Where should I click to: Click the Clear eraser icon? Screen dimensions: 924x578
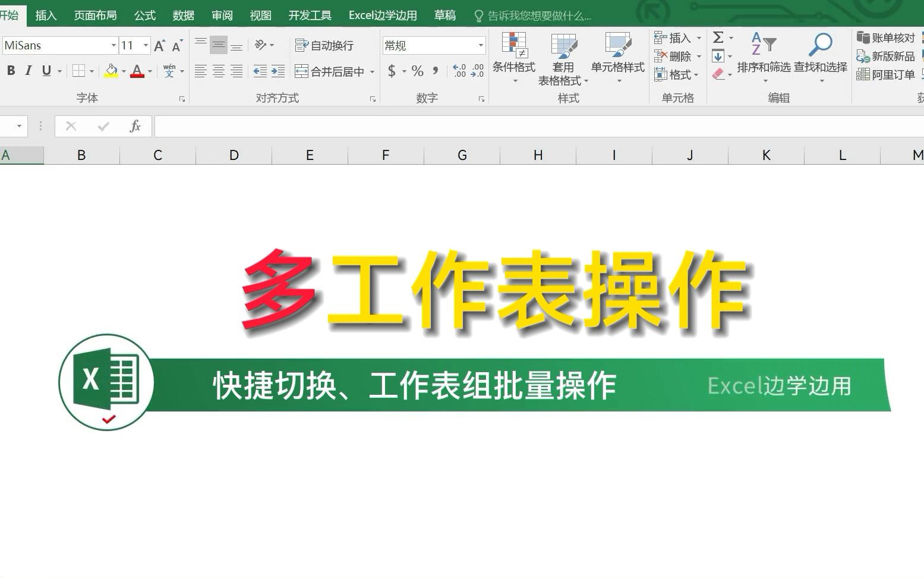(x=718, y=74)
